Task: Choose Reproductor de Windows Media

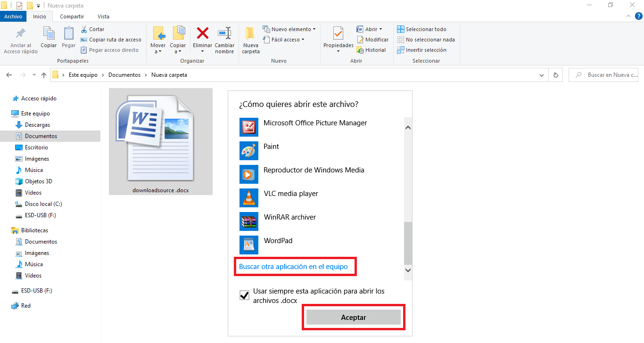Action: click(322, 173)
